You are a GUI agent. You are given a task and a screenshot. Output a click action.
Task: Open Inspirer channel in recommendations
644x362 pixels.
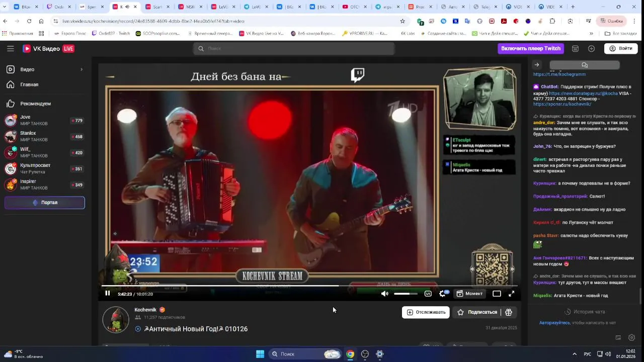tap(44, 185)
